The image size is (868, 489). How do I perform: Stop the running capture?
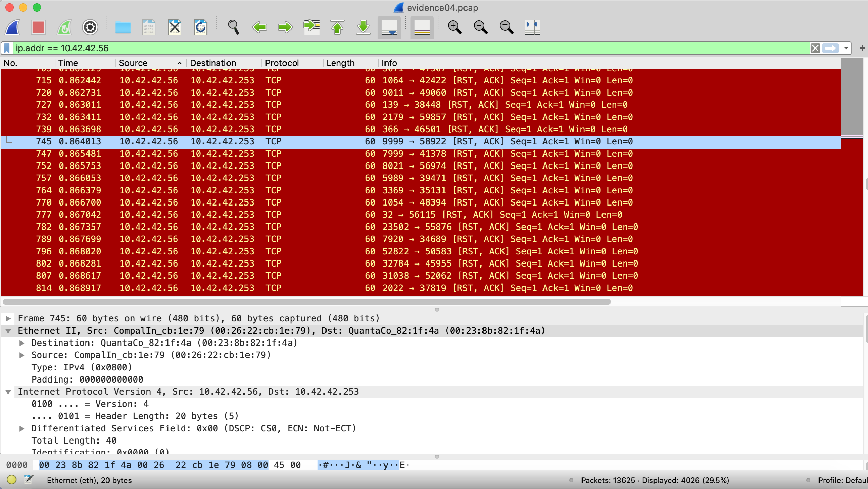point(38,27)
